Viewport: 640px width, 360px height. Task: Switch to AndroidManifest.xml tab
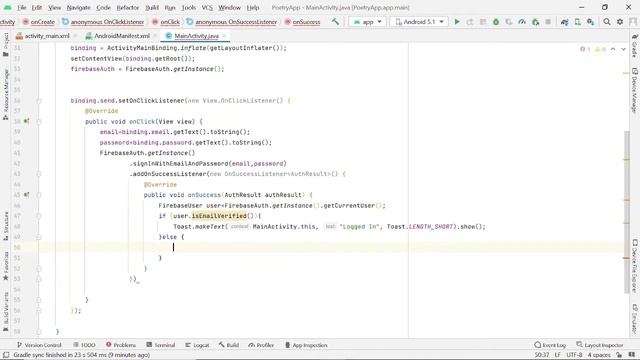[118, 36]
